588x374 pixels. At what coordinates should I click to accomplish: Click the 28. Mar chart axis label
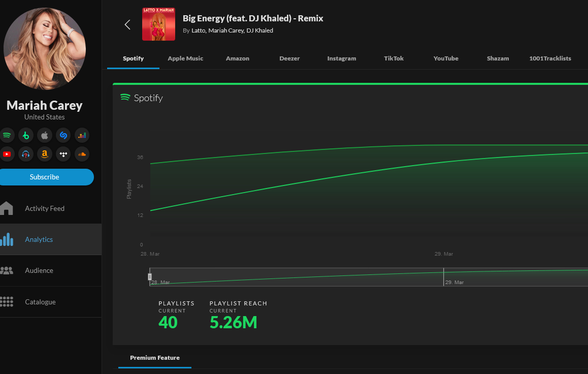point(150,254)
